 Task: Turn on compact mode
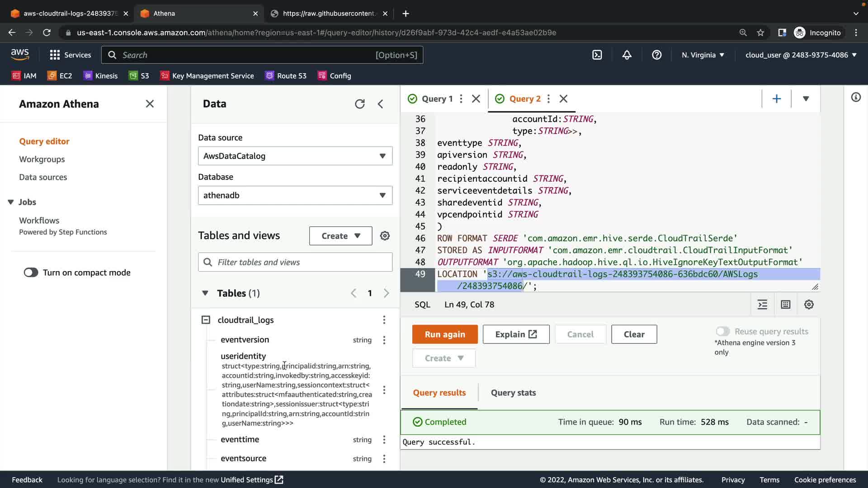coord(31,272)
